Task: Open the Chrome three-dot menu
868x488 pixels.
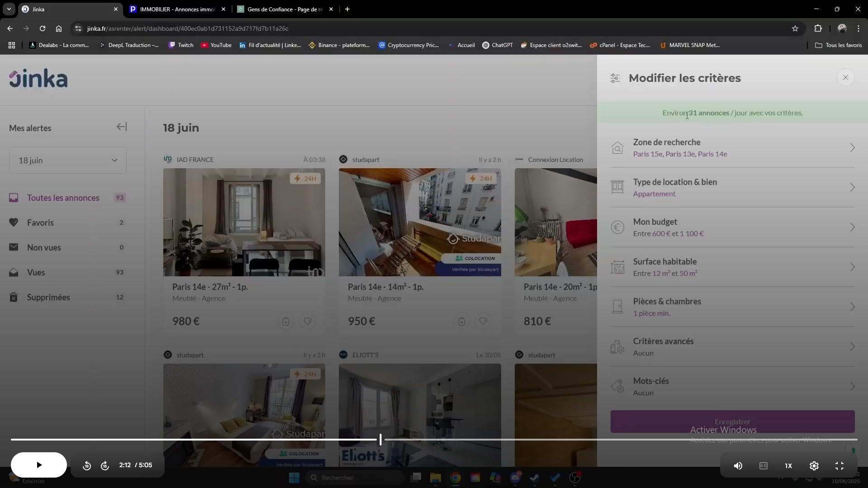Action: coord(859,28)
